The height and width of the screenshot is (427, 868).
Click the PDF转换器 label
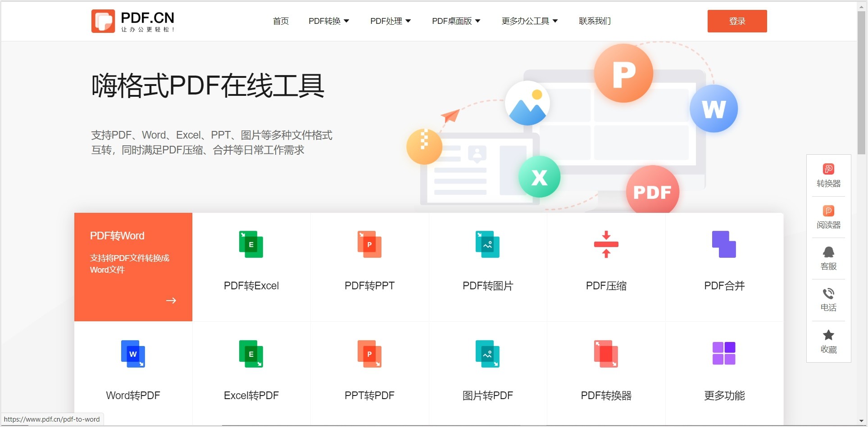pos(606,396)
